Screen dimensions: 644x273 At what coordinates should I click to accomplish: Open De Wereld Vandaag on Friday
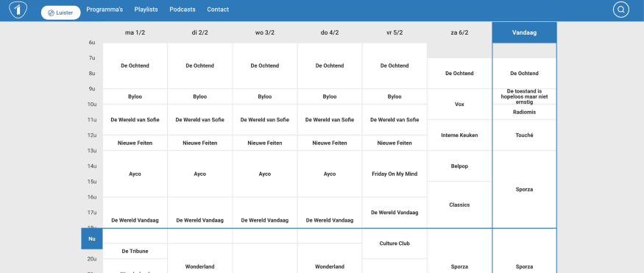[x=394, y=212]
